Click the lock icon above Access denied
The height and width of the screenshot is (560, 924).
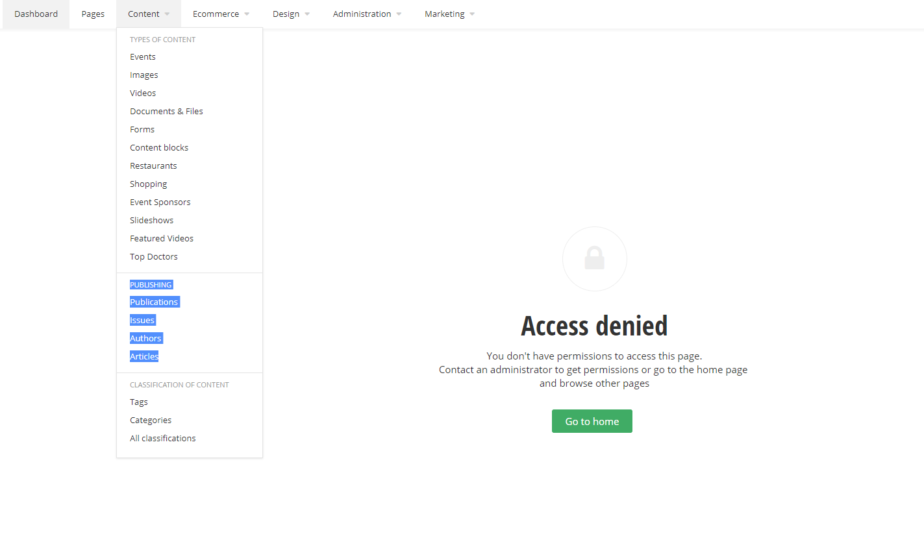pos(595,258)
